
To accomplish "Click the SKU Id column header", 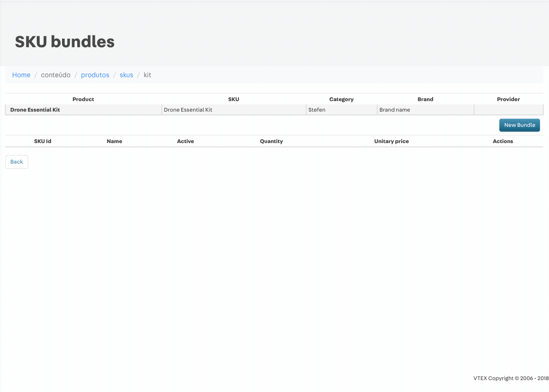I will pos(43,141).
